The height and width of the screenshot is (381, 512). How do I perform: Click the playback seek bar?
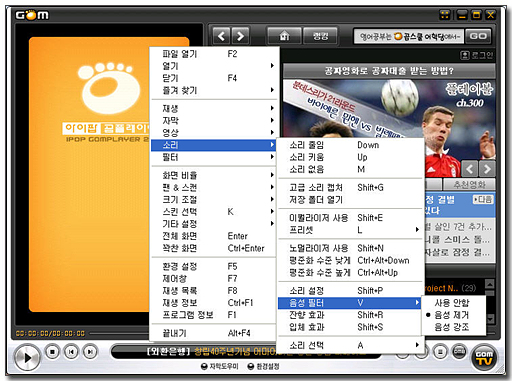point(119,333)
